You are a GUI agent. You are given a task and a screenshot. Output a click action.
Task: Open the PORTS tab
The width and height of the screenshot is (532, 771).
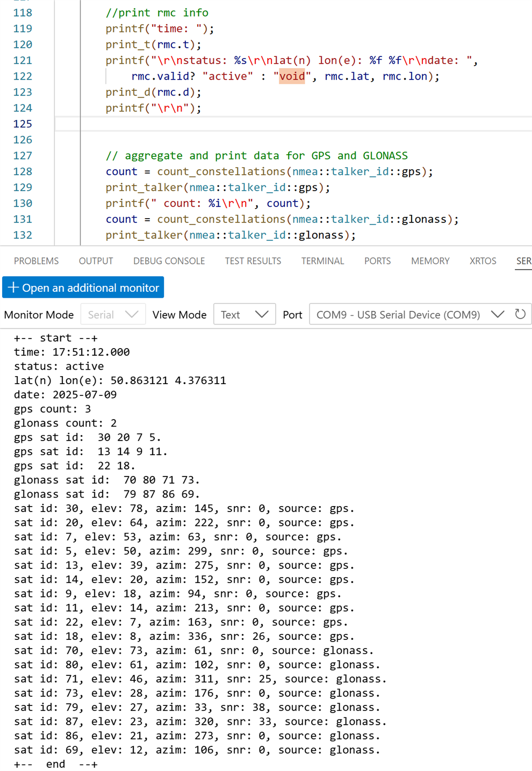click(x=377, y=261)
